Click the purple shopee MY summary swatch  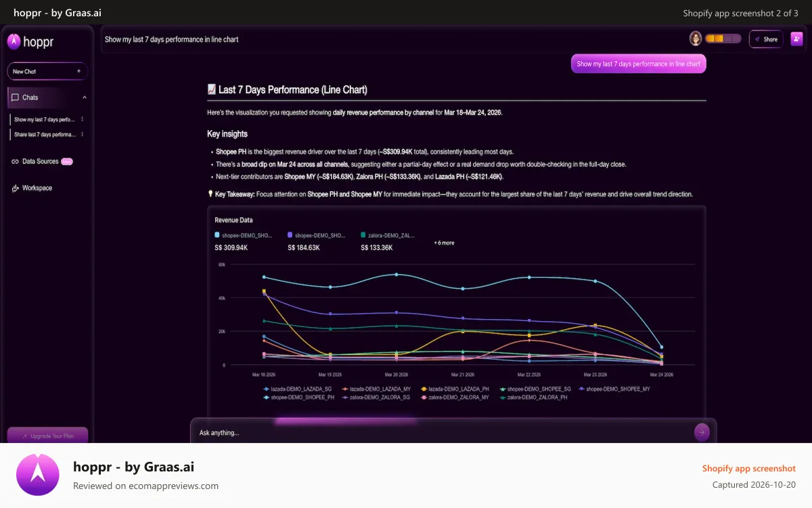pyautogui.click(x=290, y=234)
